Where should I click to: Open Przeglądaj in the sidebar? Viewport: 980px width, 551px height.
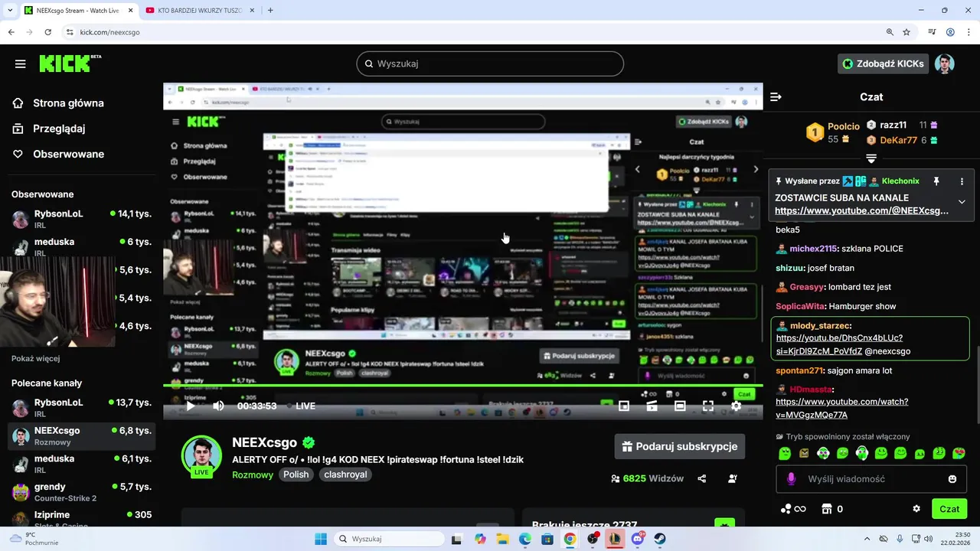click(48, 129)
